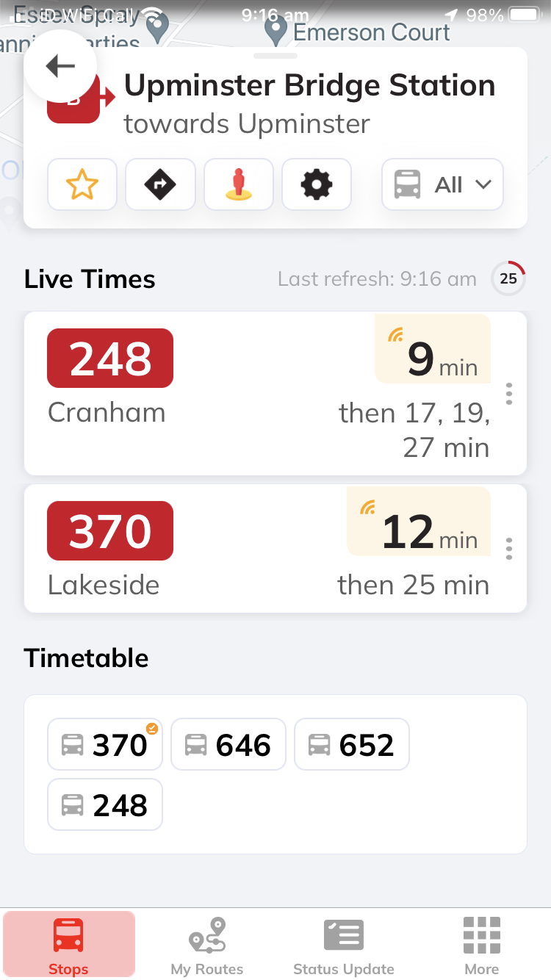Open the 370 timetable
The image size is (551, 980).
(105, 744)
